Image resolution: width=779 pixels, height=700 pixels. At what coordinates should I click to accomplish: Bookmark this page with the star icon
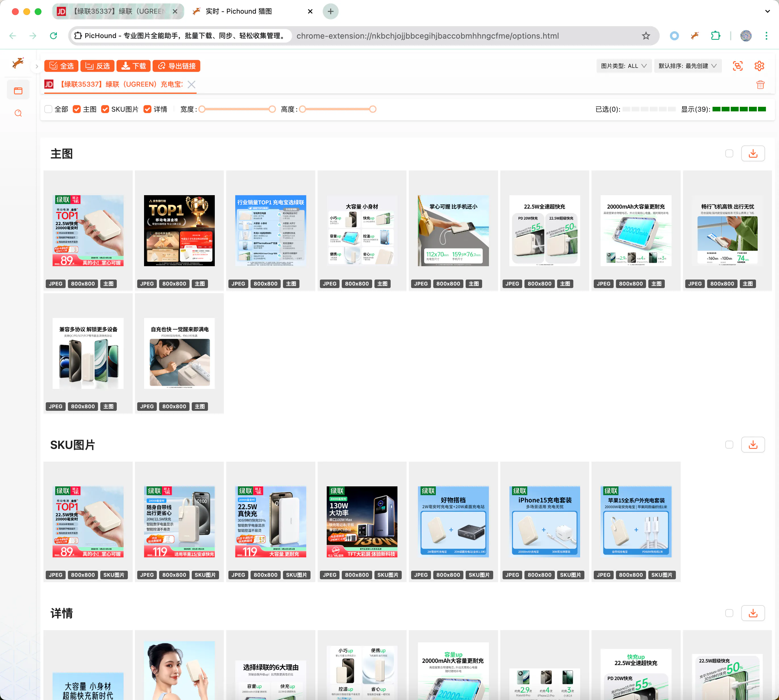click(645, 36)
